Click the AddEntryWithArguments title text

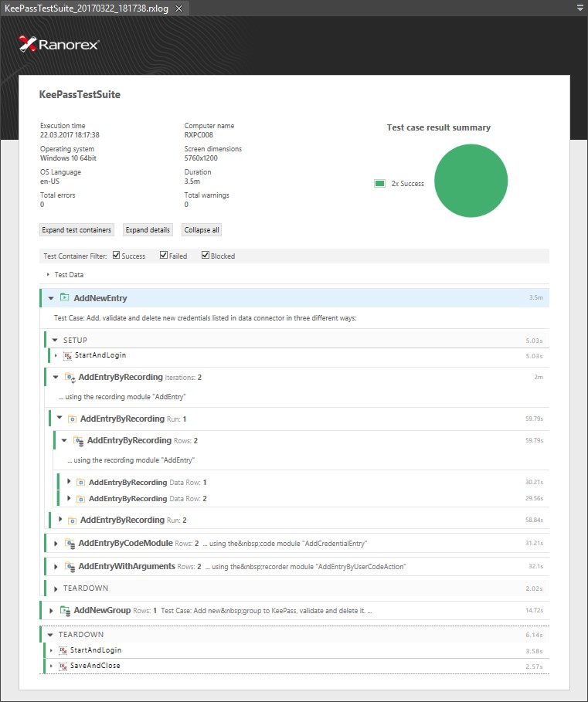click(127, 566)
